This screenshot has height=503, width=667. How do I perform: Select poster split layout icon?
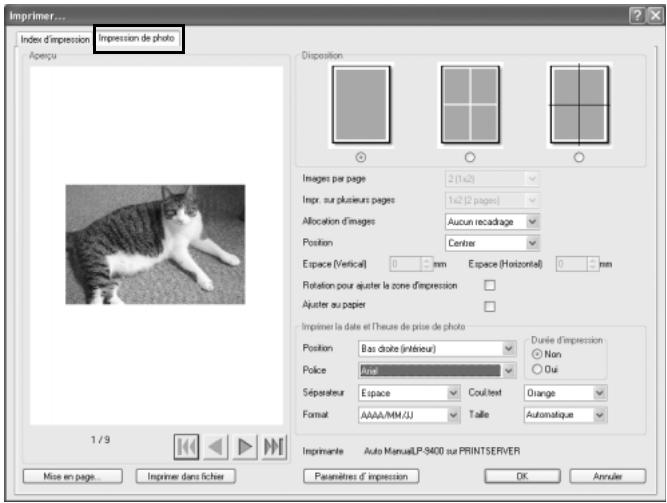click(579, 105)
